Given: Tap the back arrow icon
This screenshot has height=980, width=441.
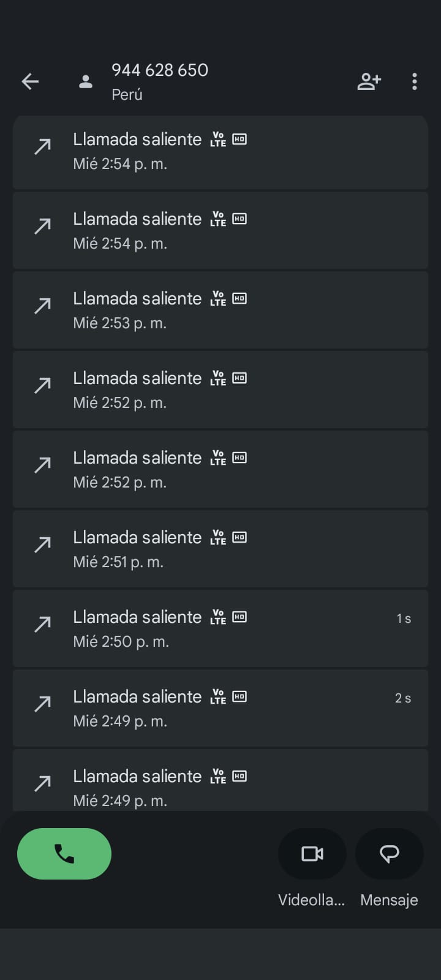Looking at the screenshot, I should (30, 81).
